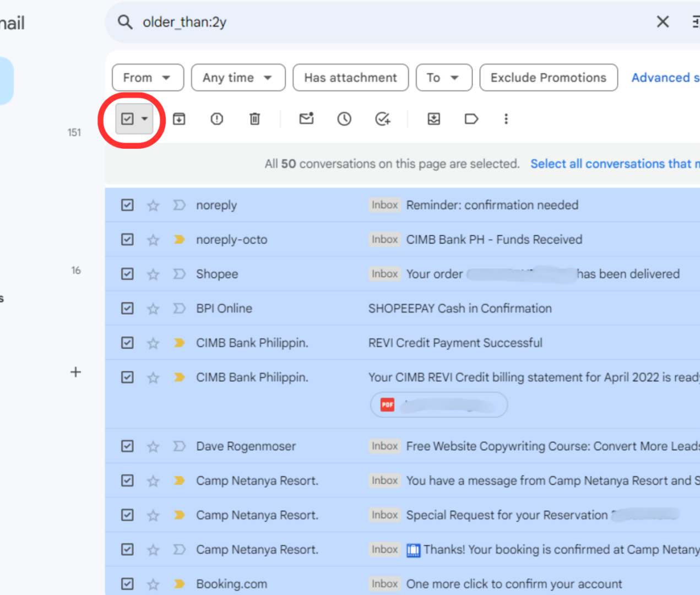Delete the selected conversations
The image size is (700, 595).
pos(254,118)
